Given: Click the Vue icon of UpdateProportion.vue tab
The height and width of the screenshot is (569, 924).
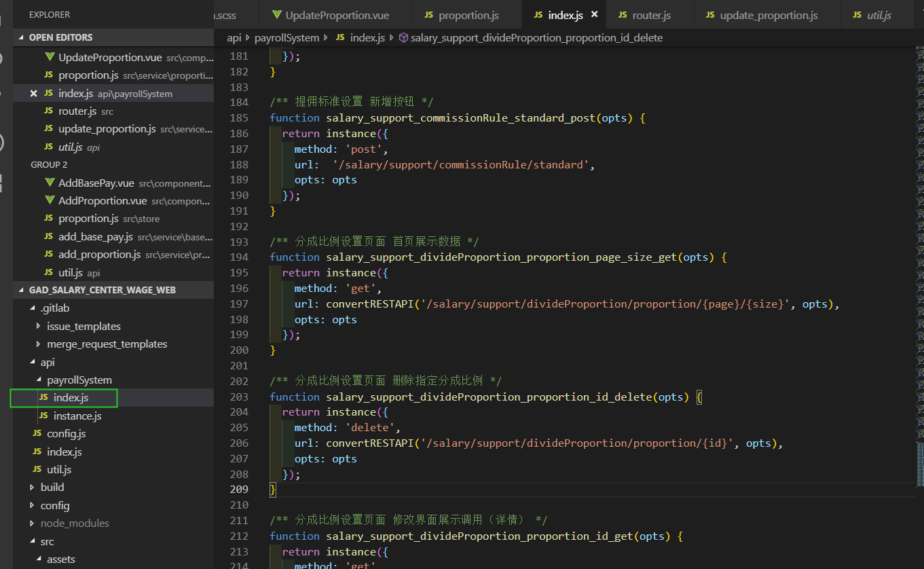Looking at the screenshot, I should point(276,15).
